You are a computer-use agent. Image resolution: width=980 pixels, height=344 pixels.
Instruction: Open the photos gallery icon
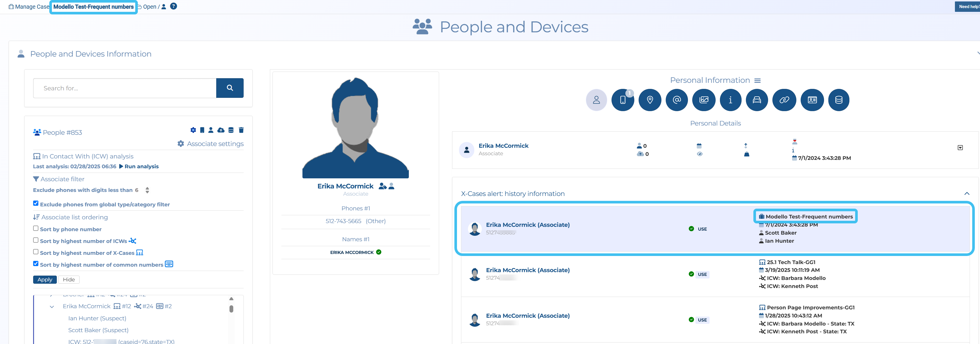704,100
